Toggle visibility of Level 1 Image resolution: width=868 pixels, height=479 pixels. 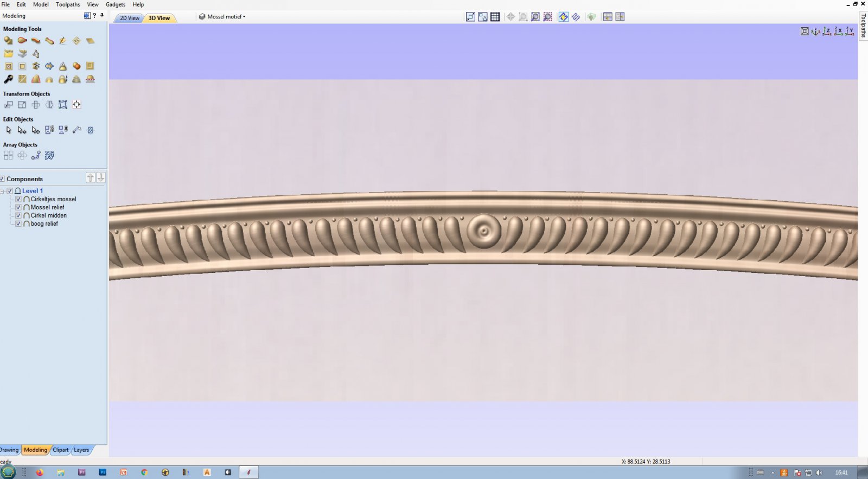pos(10,191)
